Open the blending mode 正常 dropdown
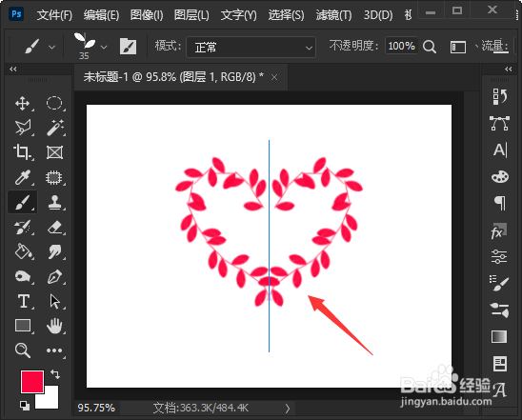 251,47
